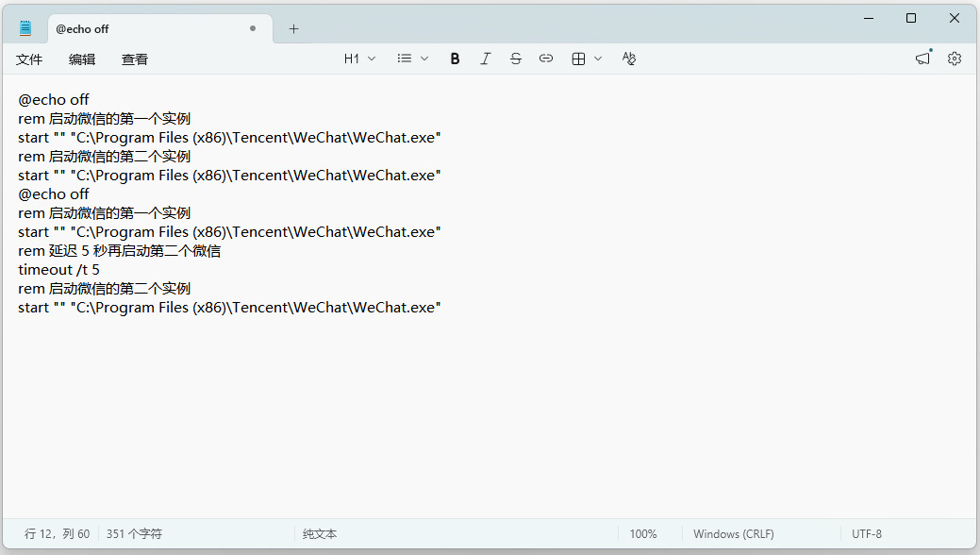Apply strikethrough formatting

(x=516, y=59)
